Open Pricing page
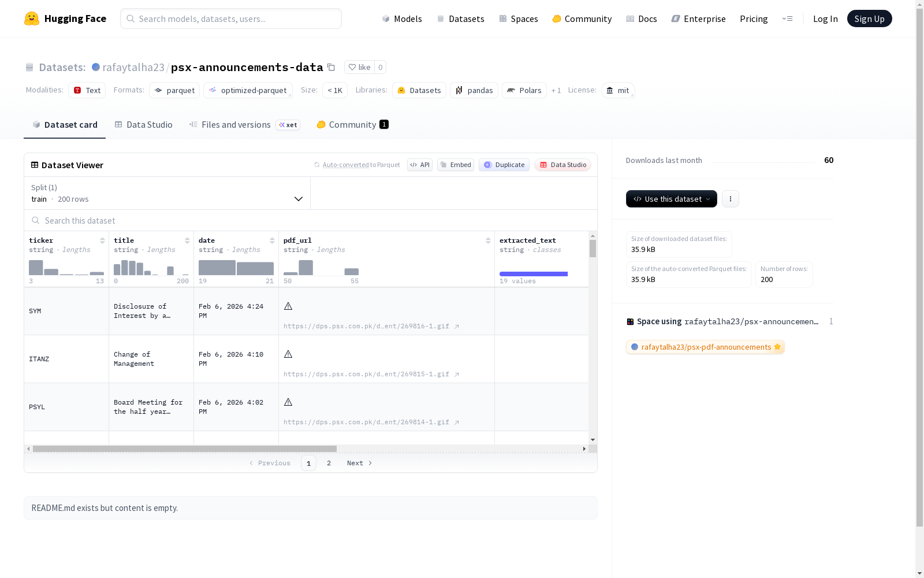This screenshot has width=924, height=578. pyautogui.click(x=754, y=18)
